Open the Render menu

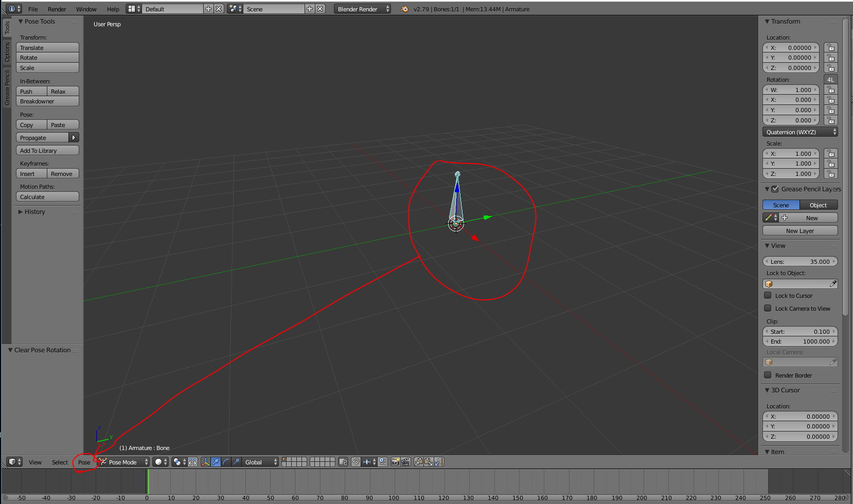click(57, 9)
